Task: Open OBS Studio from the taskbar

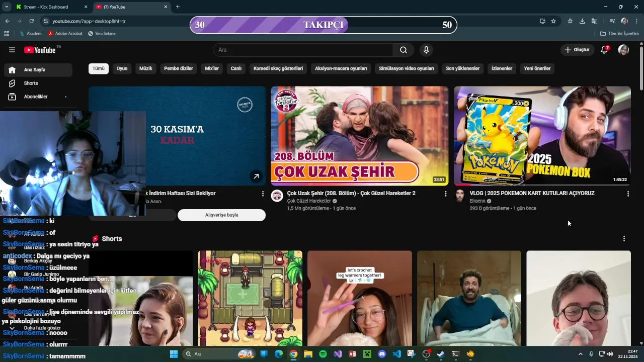Action: coord(426,354)
